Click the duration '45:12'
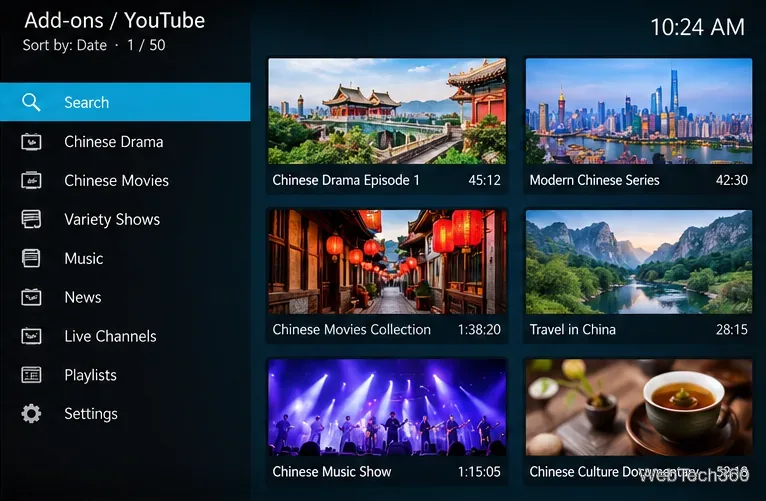 485,180
